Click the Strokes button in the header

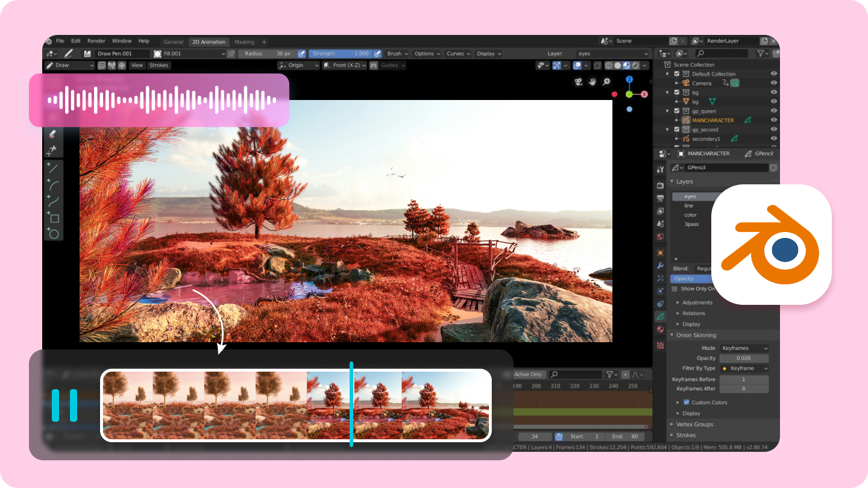tap(159, 66)
